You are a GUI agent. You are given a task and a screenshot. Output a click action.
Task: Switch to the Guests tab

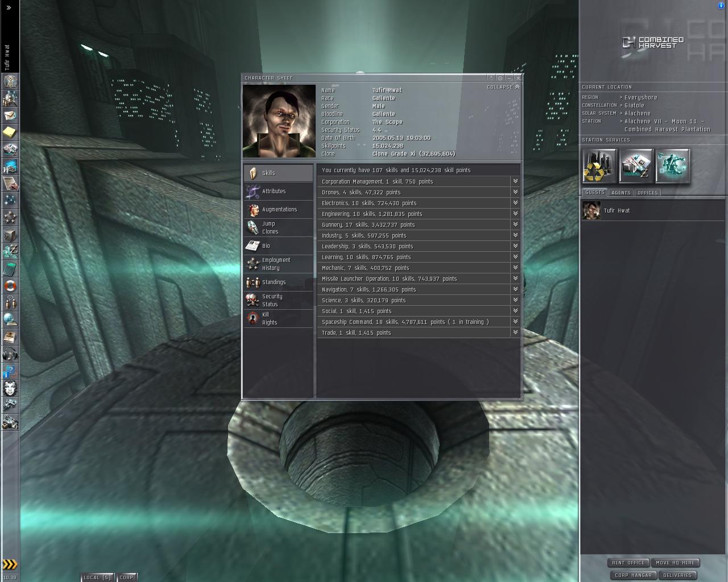tap(595, 193)
